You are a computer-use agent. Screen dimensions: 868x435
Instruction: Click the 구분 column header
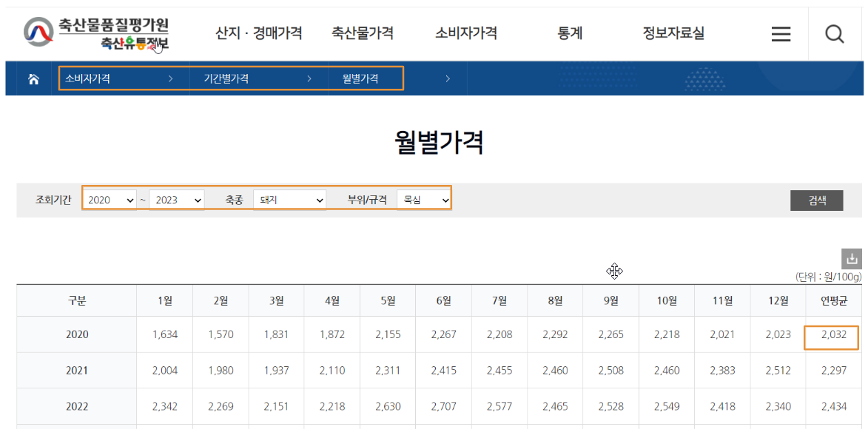(x=77, y=300)
